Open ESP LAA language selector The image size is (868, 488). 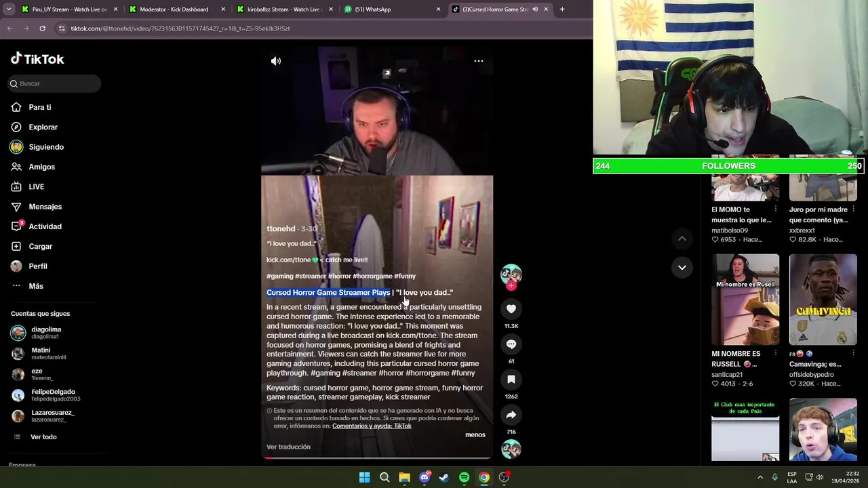792,477
